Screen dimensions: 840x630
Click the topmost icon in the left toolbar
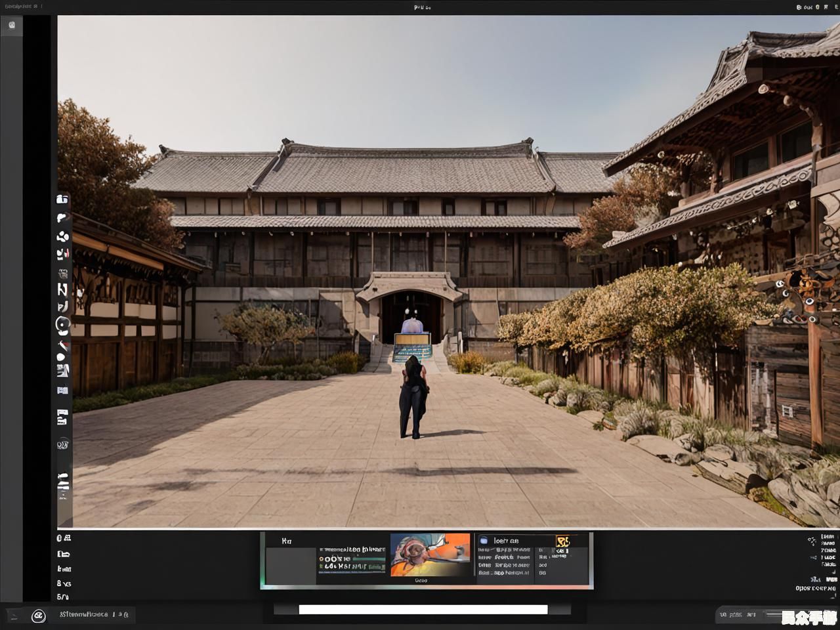pos(62,199)
